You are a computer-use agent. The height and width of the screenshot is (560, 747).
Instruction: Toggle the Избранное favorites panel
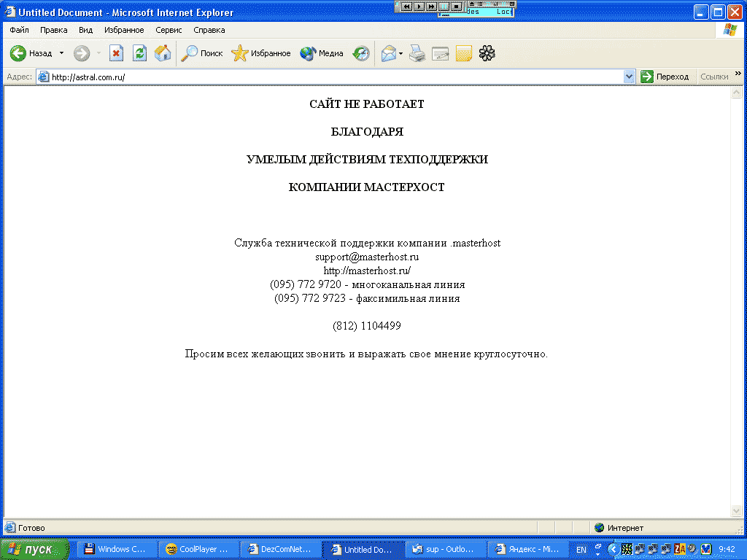pyautogui.click(x=261, y=53)
